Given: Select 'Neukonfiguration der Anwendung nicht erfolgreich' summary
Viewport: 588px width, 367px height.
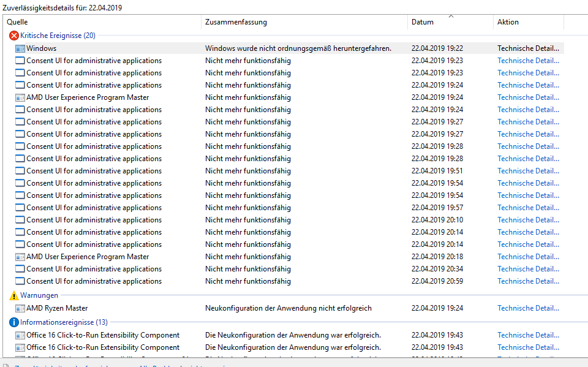Looking at the screenshot, I should (x=288, y=308).
